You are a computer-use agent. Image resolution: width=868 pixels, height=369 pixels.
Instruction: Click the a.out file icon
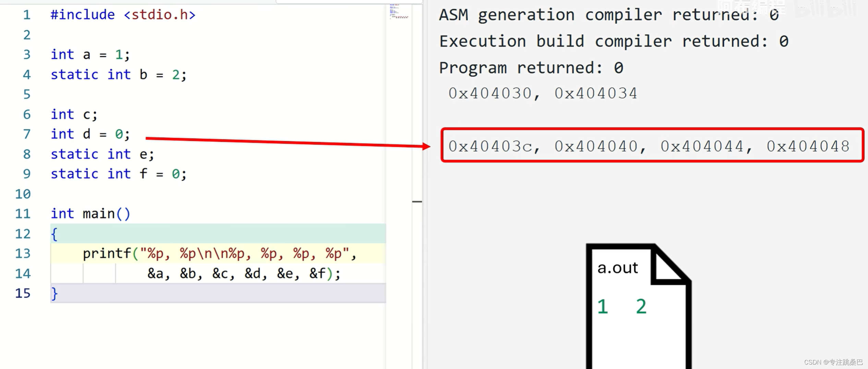[638, 305]
